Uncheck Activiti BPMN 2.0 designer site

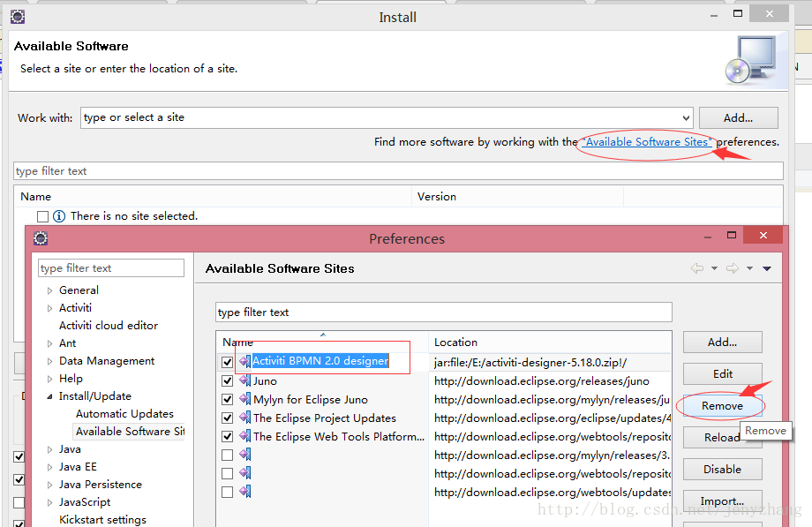tap(227, 362)
